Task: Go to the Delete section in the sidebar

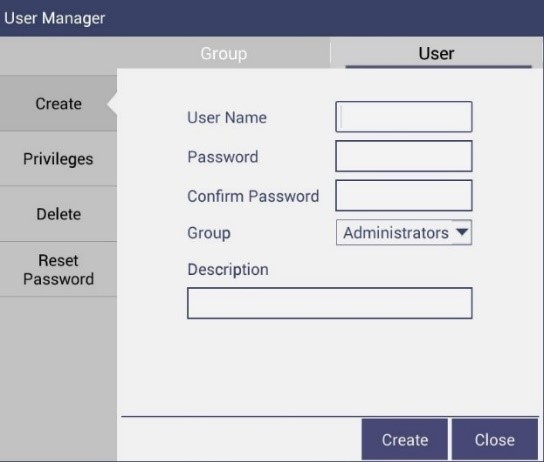Action: [x=58, y=214]
